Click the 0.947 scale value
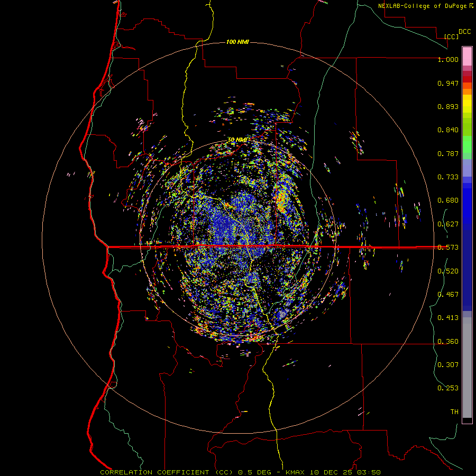This screenshot has height=476, width=476. coord(448,83)
